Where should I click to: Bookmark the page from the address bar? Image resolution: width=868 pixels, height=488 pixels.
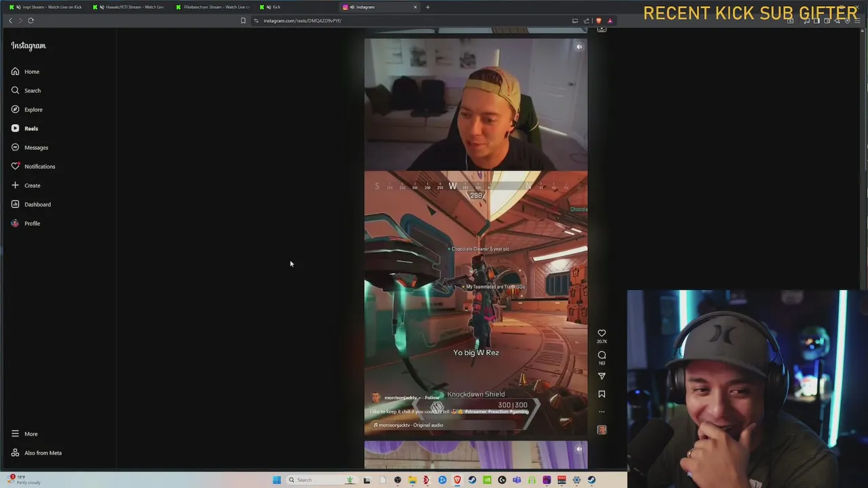(243, 20)
